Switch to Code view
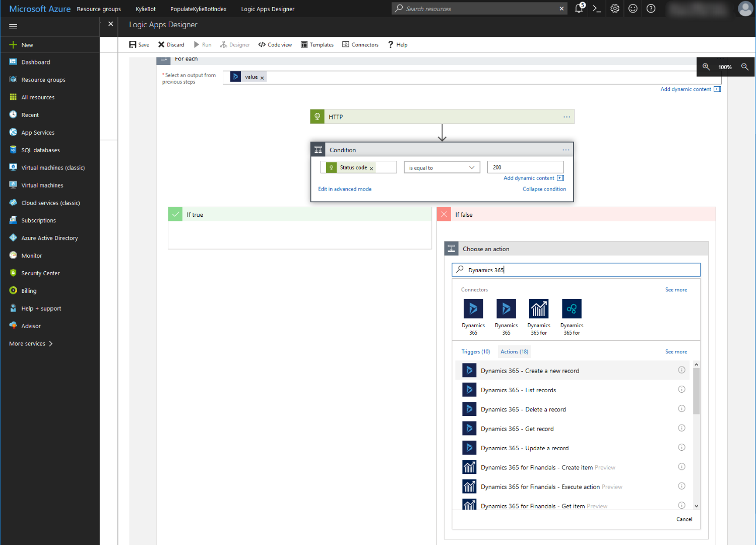 tap(275, 45)
